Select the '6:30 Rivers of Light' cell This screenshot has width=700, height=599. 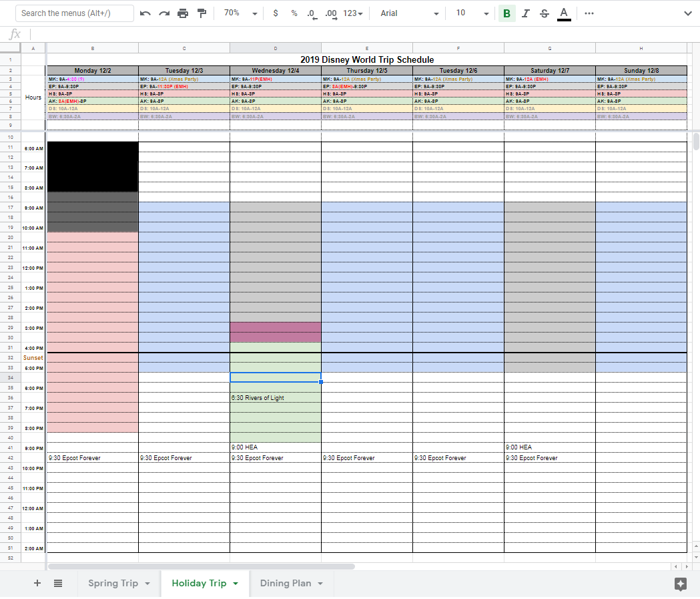click(x=276, y=397)
